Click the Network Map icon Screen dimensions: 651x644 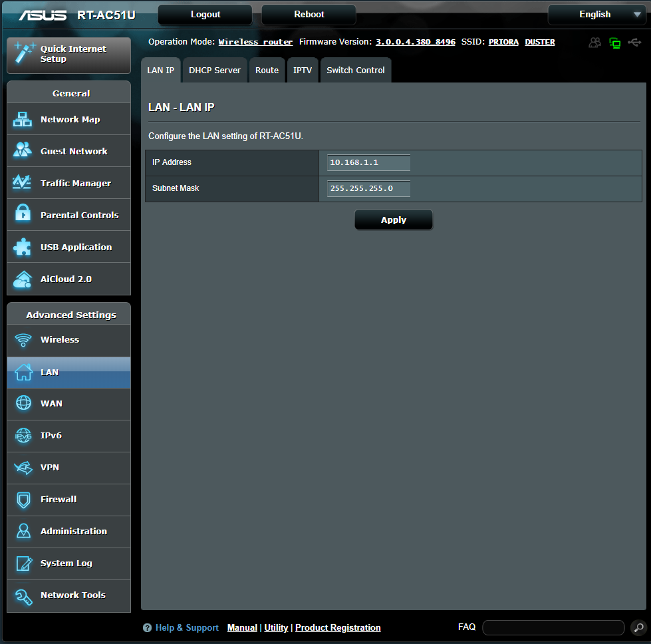point(23,120)
